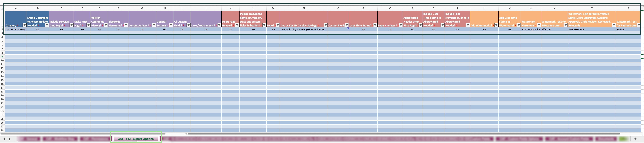Open filter arrow for Links/attachments
Viewport: 644px width, 143px height.
click(219, 25)
